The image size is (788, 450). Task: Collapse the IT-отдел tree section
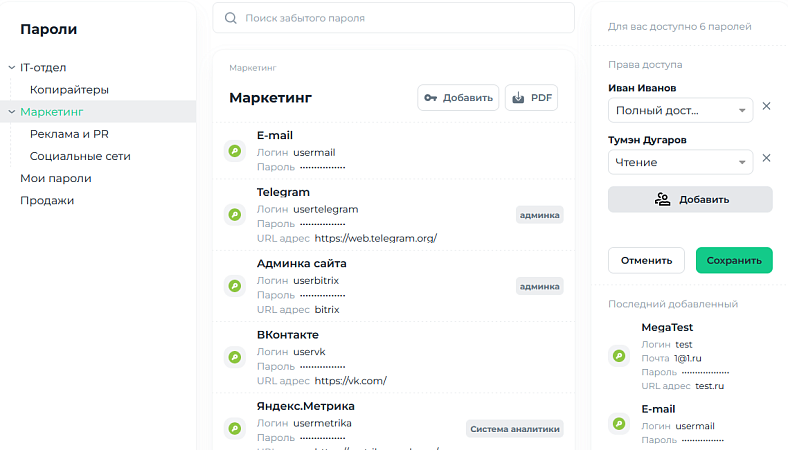(12, 67)
